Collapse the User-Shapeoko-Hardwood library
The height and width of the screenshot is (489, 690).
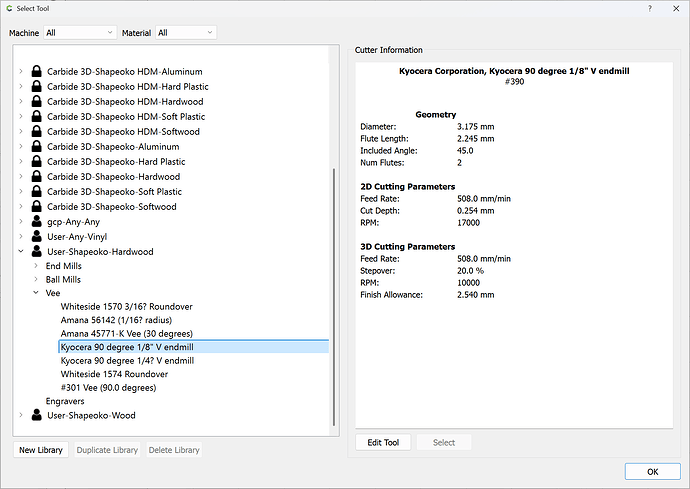point(22,252)
